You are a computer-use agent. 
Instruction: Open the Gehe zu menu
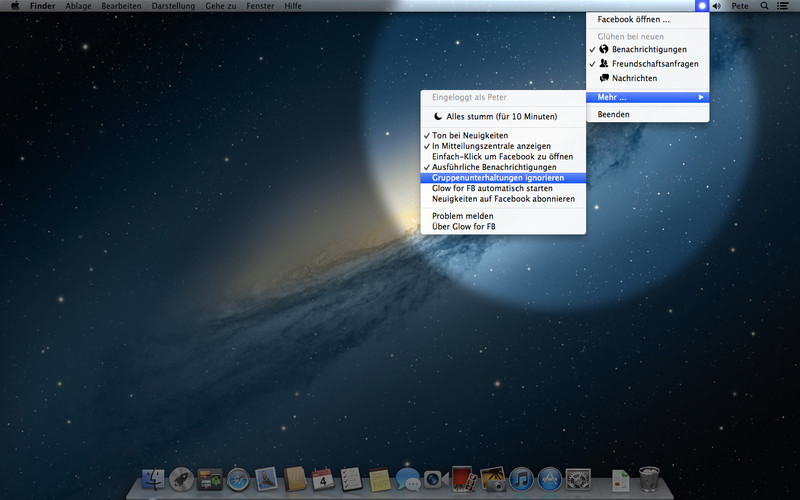pyautogui.click(x=221, y=6)
